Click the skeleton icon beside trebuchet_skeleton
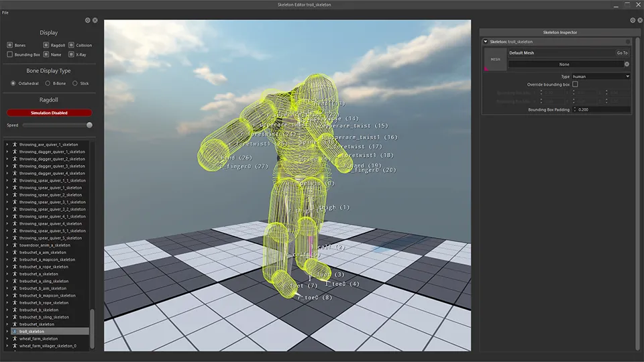This screenshot has width=644, height=362. [x=14, y=324]
